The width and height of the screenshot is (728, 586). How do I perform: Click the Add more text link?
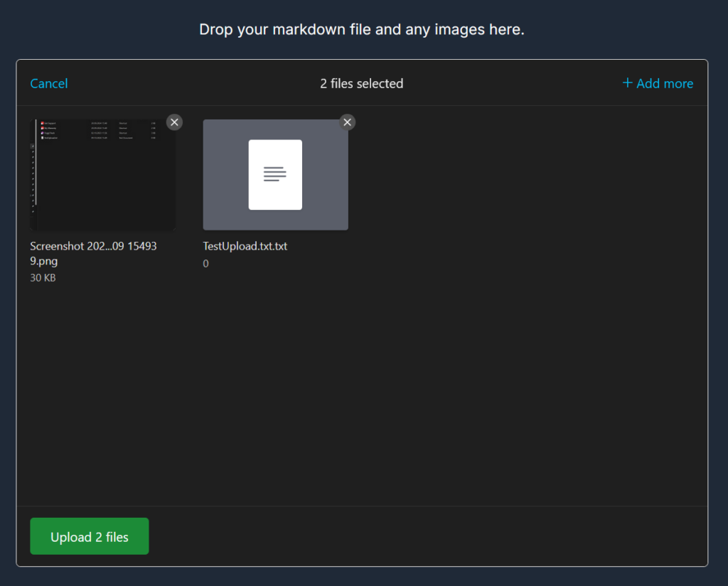665,83
